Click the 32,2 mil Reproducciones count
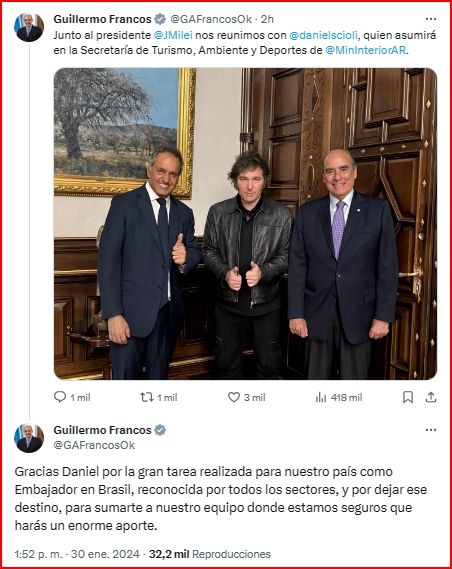Screen dimensions: 452x569 tap(210, 554)
